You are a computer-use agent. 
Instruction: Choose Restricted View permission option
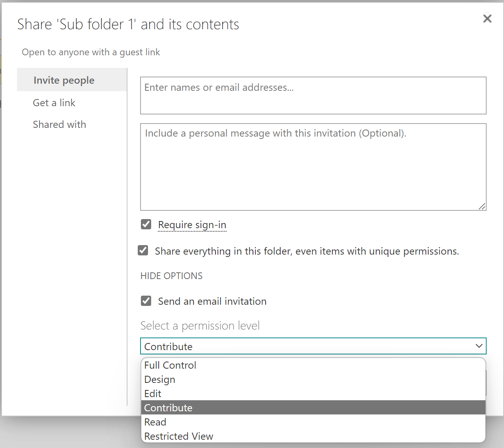coord(313,436)
